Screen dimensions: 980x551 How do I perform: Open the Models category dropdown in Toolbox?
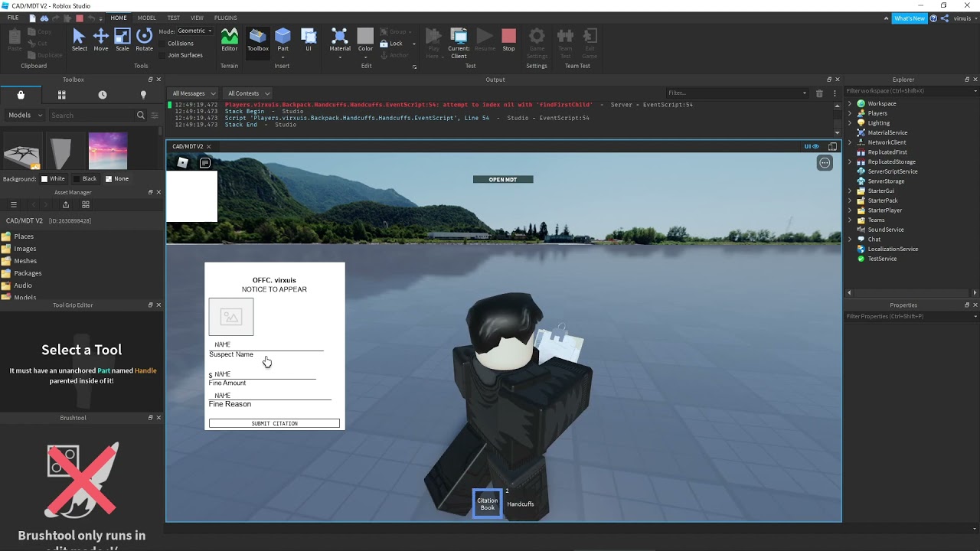[x=24, y=115]
